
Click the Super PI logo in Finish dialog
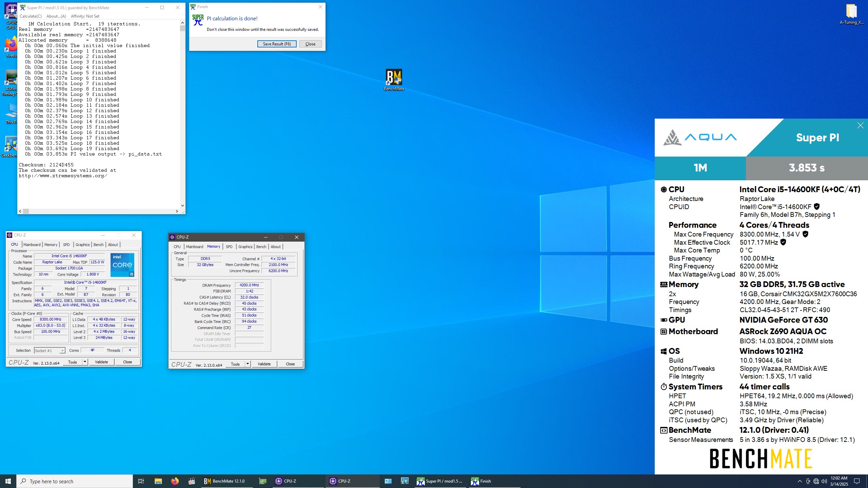pyautogui.click(x=198, y=20)
